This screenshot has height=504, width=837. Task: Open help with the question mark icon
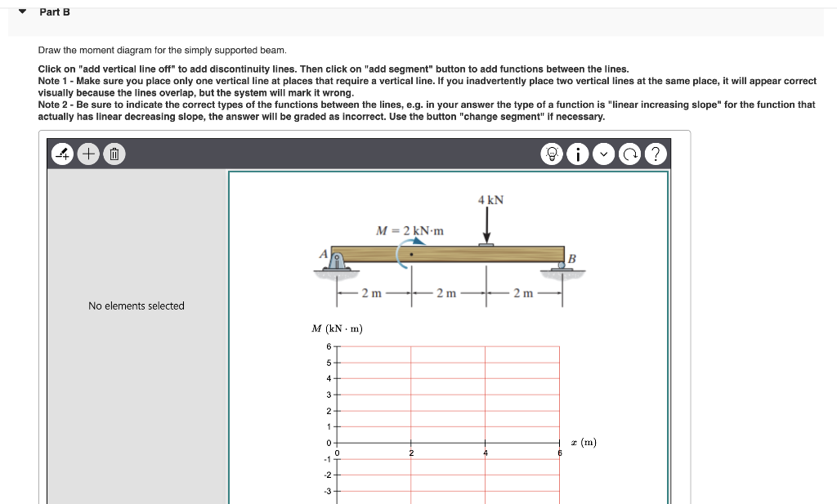(x=656, y=154)
